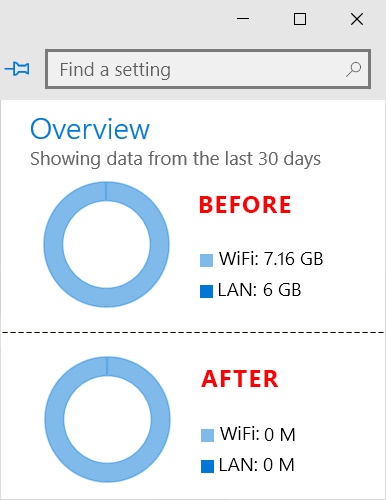Screen dimensions: 386x500
Task: Click the magnifier icon in search box
Action: point(353,69)
